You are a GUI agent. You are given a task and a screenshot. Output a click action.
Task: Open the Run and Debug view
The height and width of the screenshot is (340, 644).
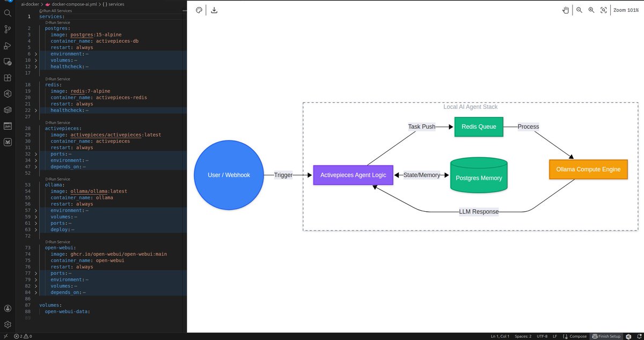pyautogui.click(x=8, y=46)
